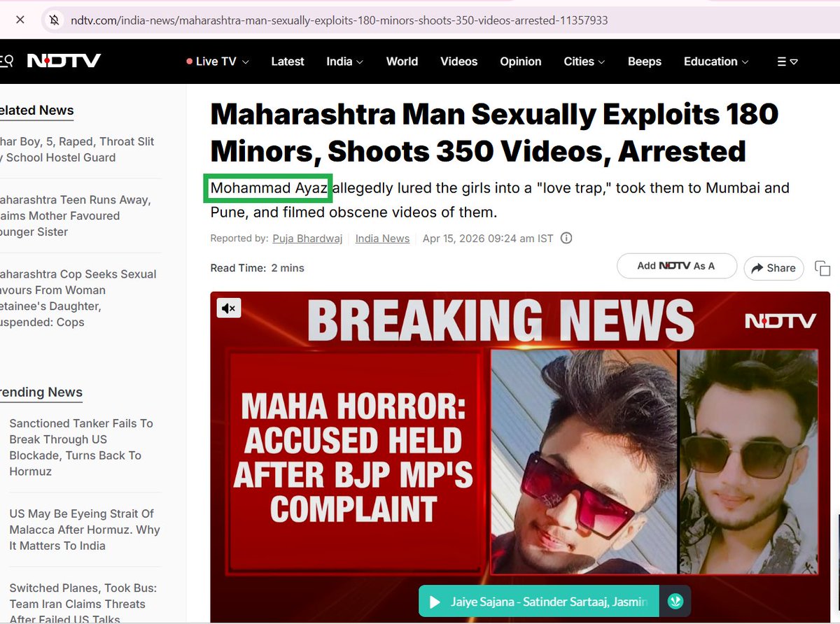
Task: Open the Latest section
Action: [x=288, y=62]
